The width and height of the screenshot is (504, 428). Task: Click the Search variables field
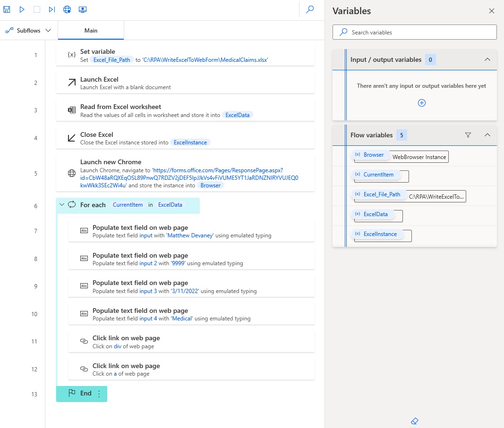click(x=414, y=32)
